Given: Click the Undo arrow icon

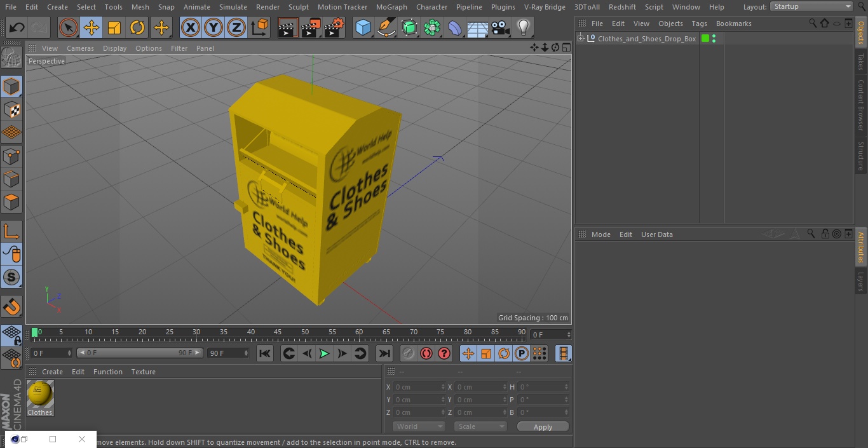Looking at the screenshot, I should pos(17,27).
